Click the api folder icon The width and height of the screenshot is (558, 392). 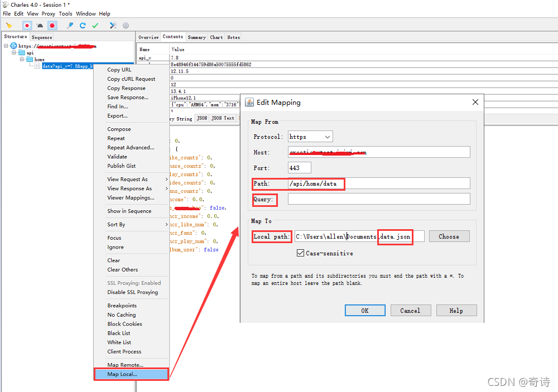pos(22,52)
